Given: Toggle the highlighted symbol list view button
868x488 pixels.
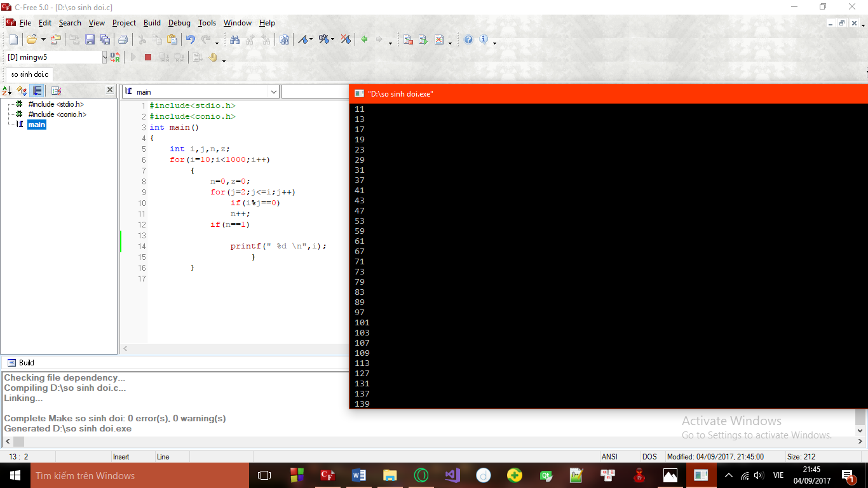Looking at the screenshot, I should pos(37,91).
